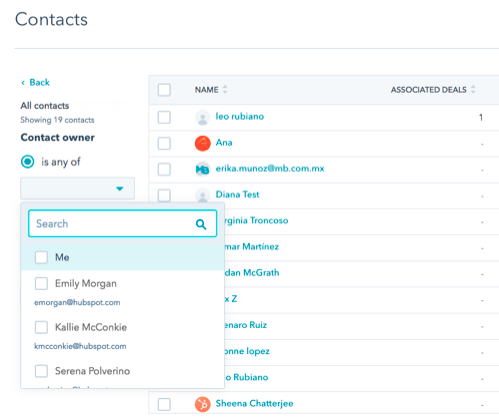
Task: Click Diana Test's avatar icon
Action: point(202,195)
